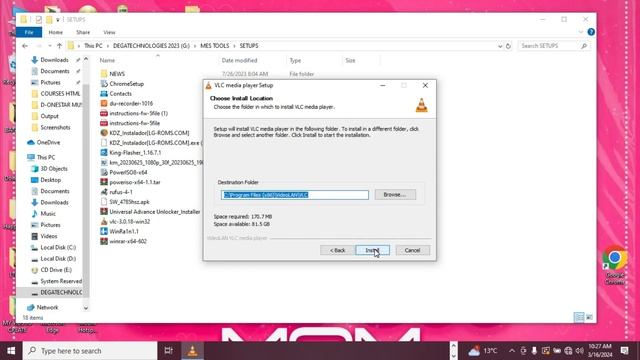Show hidden system tray icons

512,351
